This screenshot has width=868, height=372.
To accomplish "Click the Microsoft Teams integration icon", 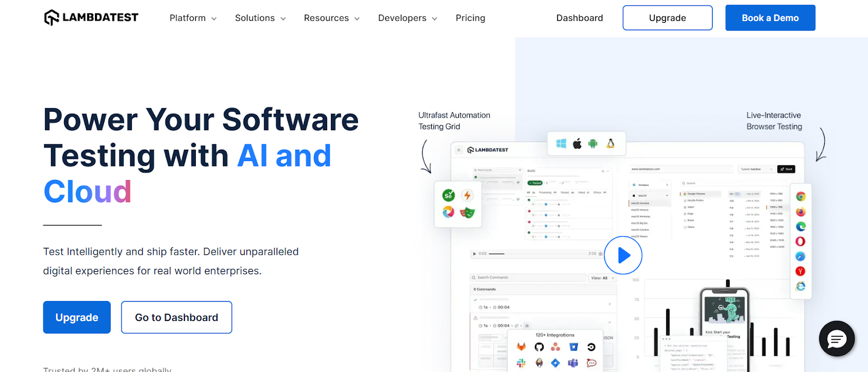I will [573, 363].
